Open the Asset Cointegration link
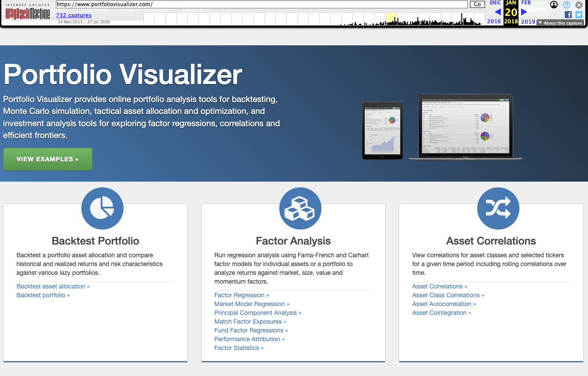Screen dimensions: 588x376 click(x=441, y=313)
